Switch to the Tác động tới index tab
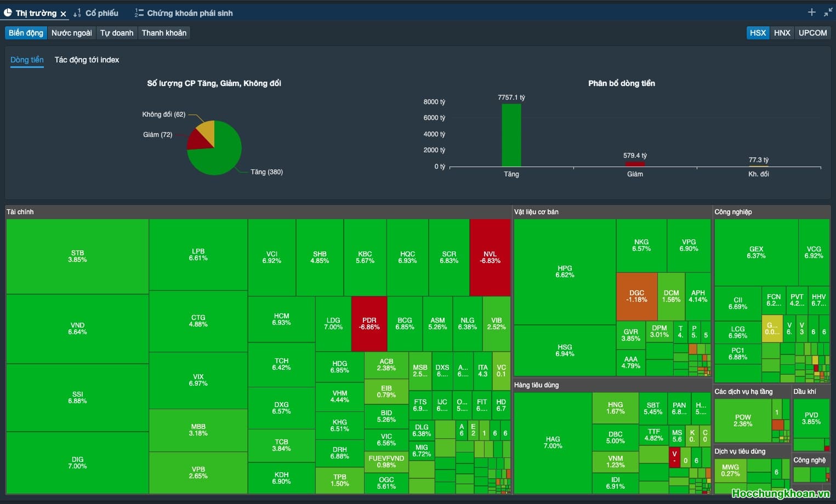This screenshot has height=504, width=836. pyautogui.click(x=87, y=60)
